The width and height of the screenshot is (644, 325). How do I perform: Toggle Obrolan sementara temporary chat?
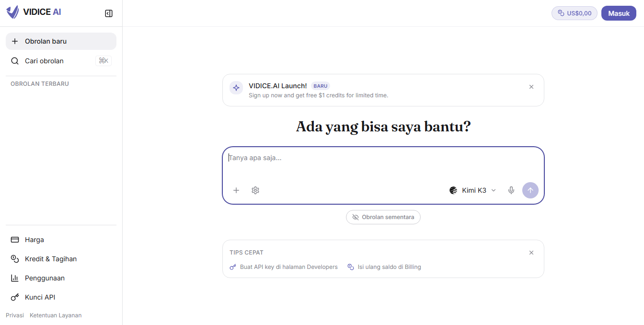click(383, 217)
